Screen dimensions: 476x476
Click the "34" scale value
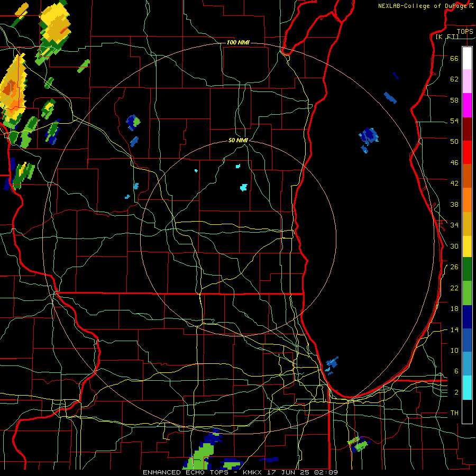pos(454,225)
